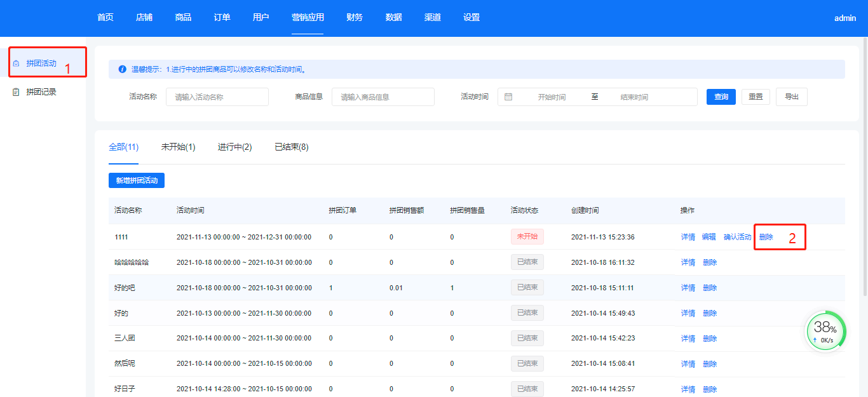Click the 拼团记录 clipboard icon
This screenshot has width=868, height=397.
tap(16, 92)
